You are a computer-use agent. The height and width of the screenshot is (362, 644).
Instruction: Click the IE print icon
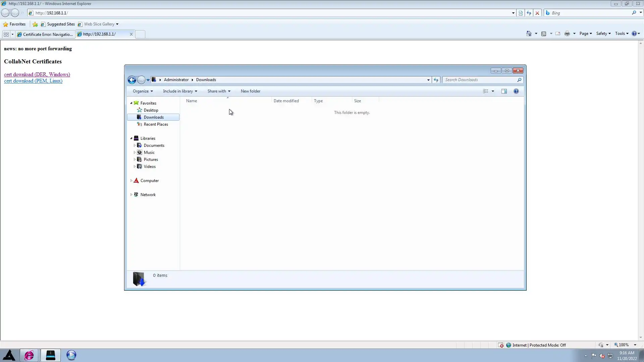point(567,34)
